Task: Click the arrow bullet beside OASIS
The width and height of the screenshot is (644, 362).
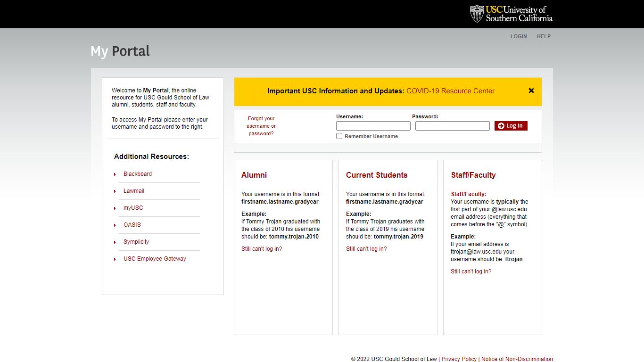Action: click(x=115, y=225)
